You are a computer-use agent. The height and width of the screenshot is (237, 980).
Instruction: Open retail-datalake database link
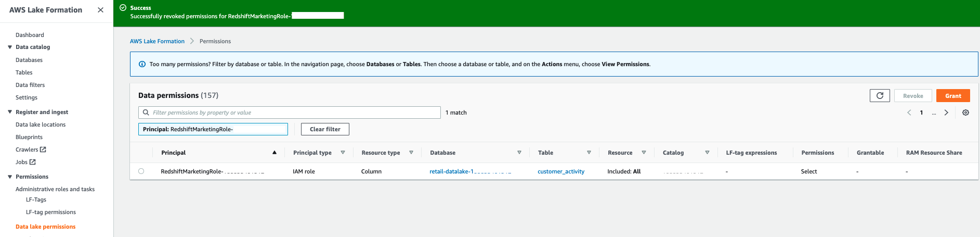(471, 171)
